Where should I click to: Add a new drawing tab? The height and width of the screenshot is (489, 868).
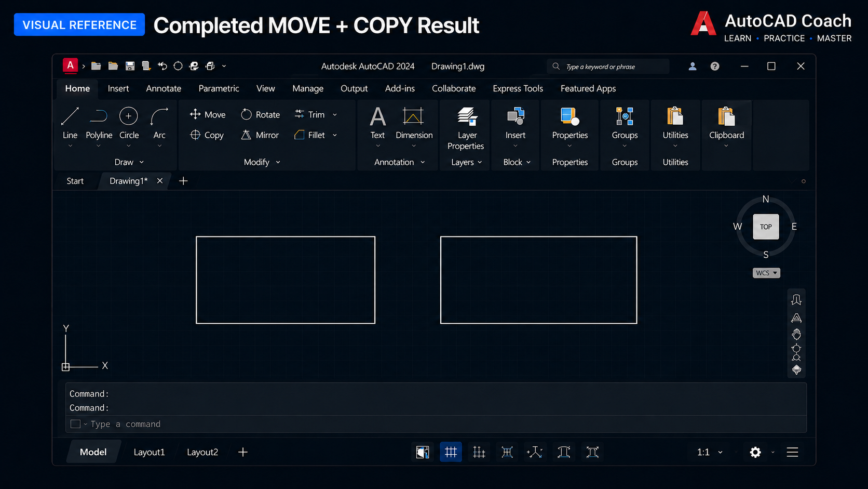click(183, 181)
